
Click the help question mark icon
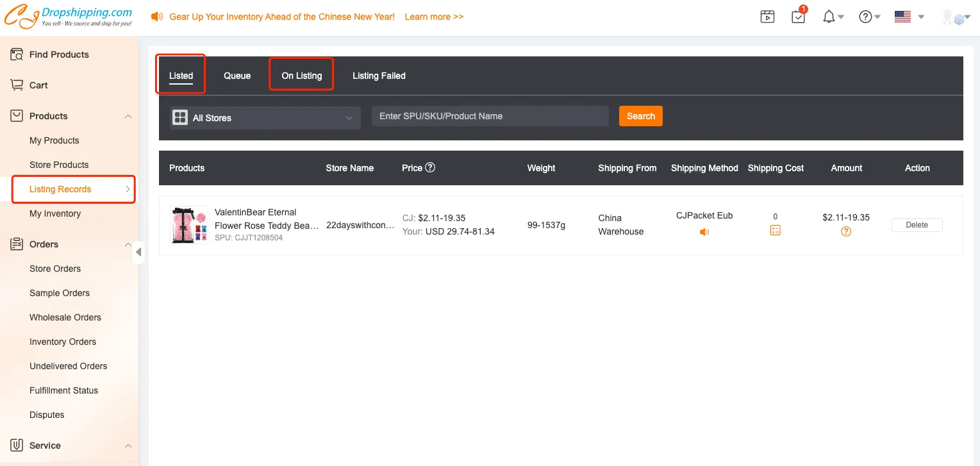[x=865, y=17]
